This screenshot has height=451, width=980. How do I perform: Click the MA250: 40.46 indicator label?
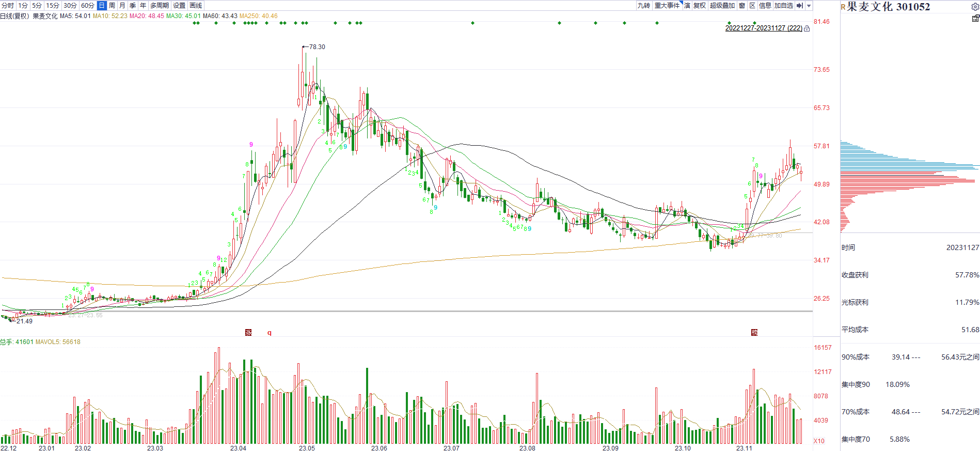point(258,16)
